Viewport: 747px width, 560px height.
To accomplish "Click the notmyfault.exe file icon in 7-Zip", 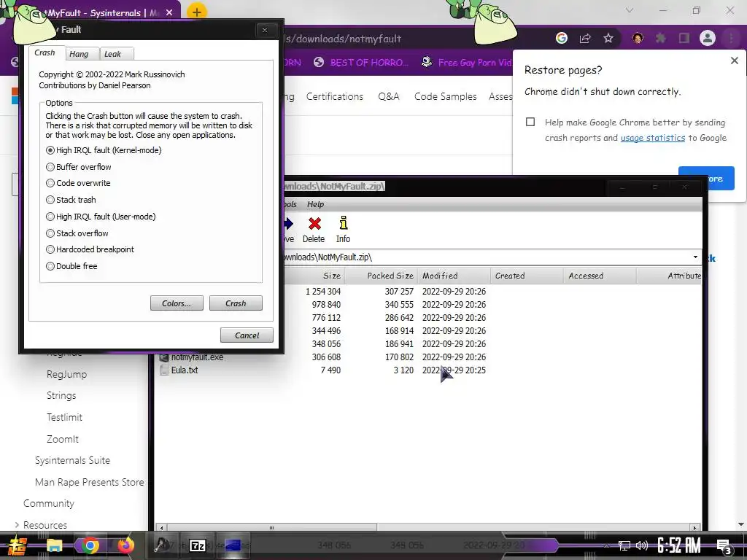I will (x=164, y=357).
